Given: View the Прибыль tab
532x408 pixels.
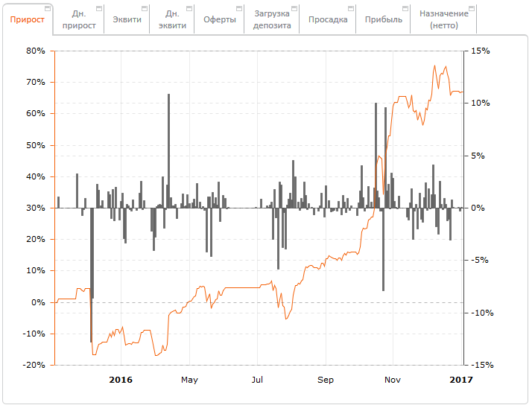Looking at the screenshot, I should pyautogui.click(x=383, y=20).
